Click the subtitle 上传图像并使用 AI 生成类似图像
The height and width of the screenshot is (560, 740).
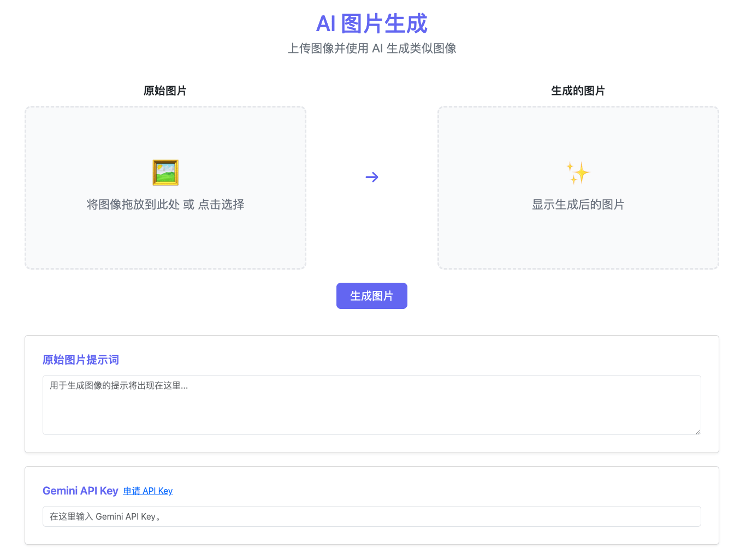pos(372,49)
